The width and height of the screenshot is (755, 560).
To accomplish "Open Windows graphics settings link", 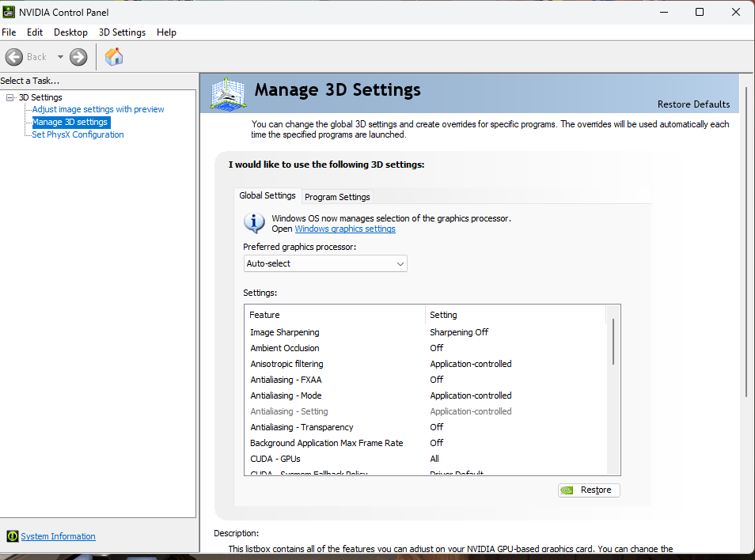I will [345, 229].
